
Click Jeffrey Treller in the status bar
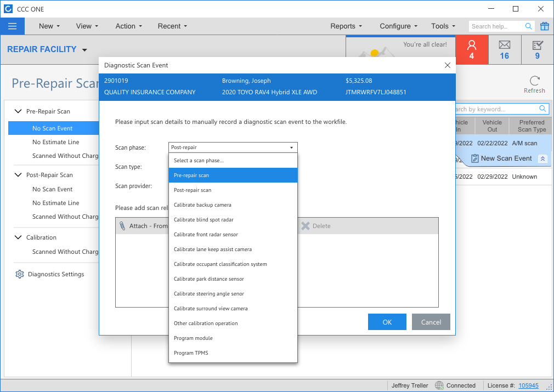410,385
